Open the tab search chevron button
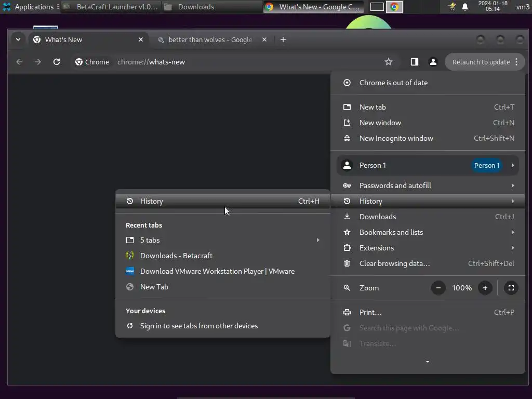This screenshot has width=532, height=399. [x=18, y=39]
